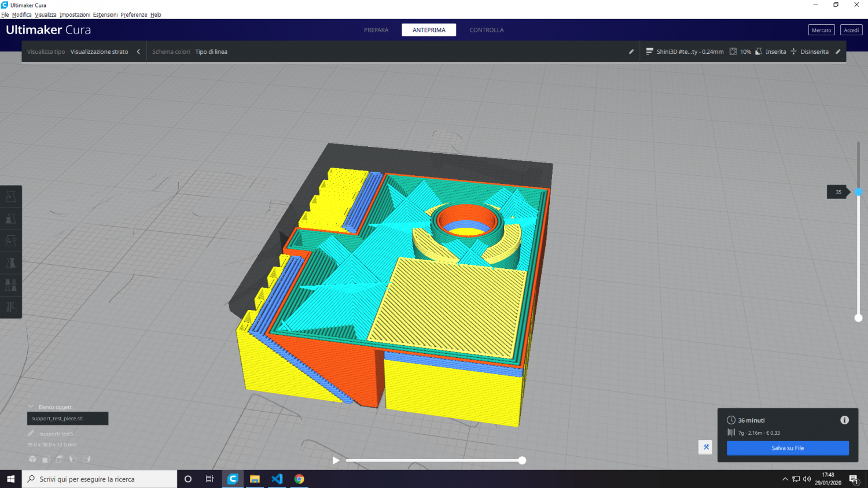Viewport: 868px width, 488px height.
Task: Click the top handle of layer slider
Action: coord(858,192)
